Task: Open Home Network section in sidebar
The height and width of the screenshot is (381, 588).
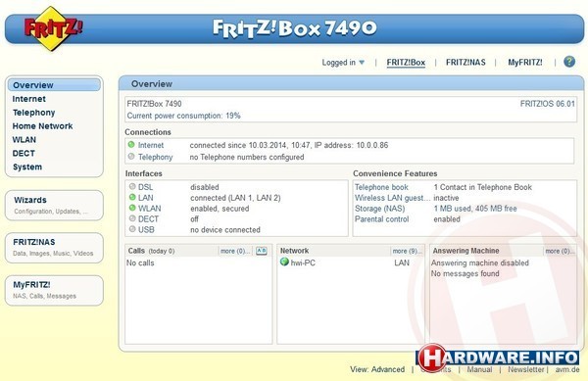Action: tap(42, 126)
